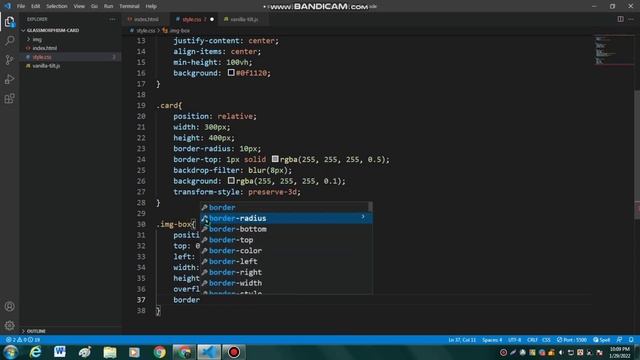This screenshot has width=640, height=360.
Task: Open editor More Actions ellipsis
Action: click(631, 19)
